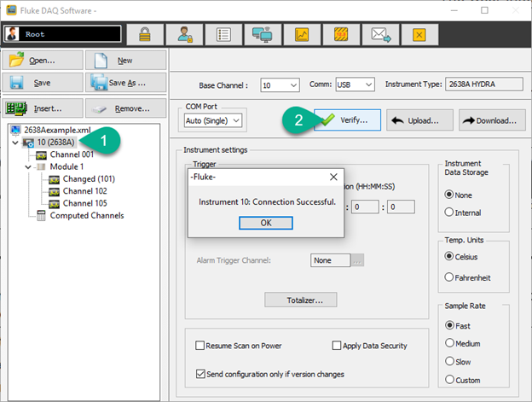Click the Remove... button
532x402 pixels.
click(x=125, y=108)
